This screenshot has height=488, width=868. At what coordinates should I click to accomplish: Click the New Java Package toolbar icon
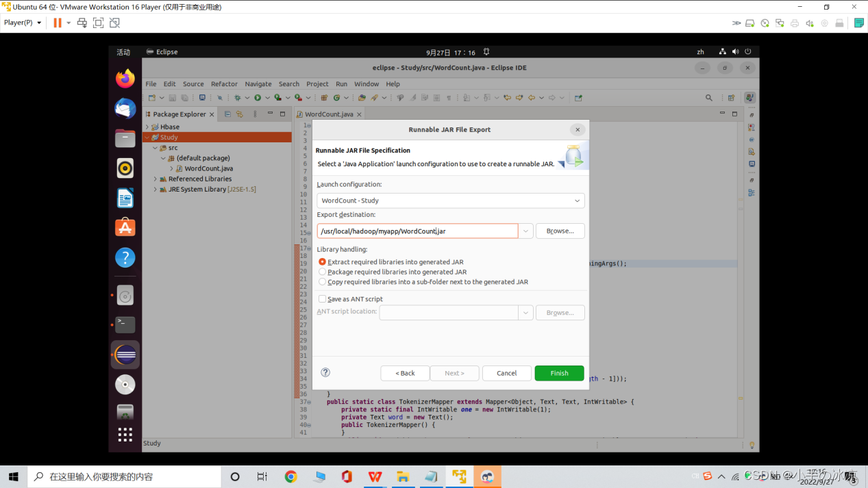(324, 98)
